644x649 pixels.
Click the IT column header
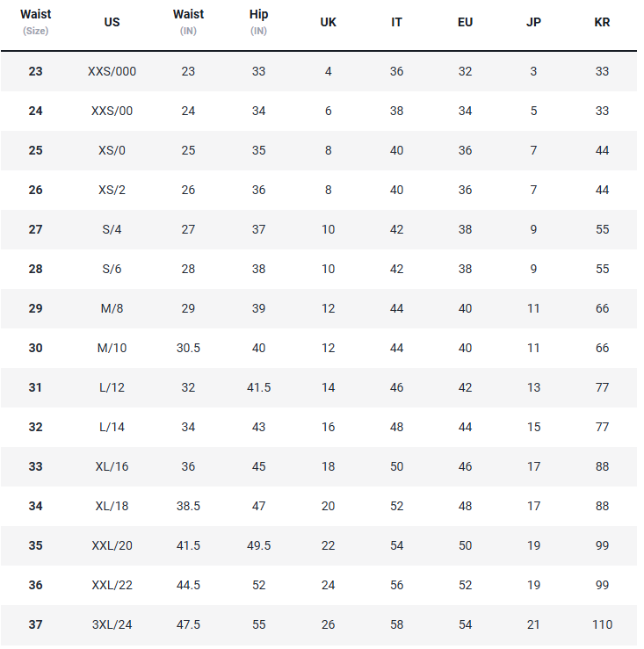[x=396, y=22]
